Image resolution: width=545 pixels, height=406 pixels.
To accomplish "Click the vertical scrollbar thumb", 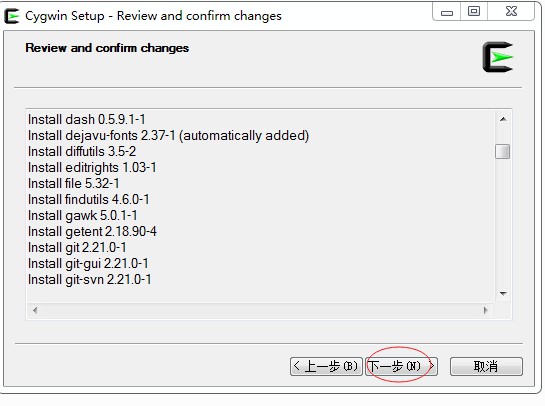I will click(503, 152).
